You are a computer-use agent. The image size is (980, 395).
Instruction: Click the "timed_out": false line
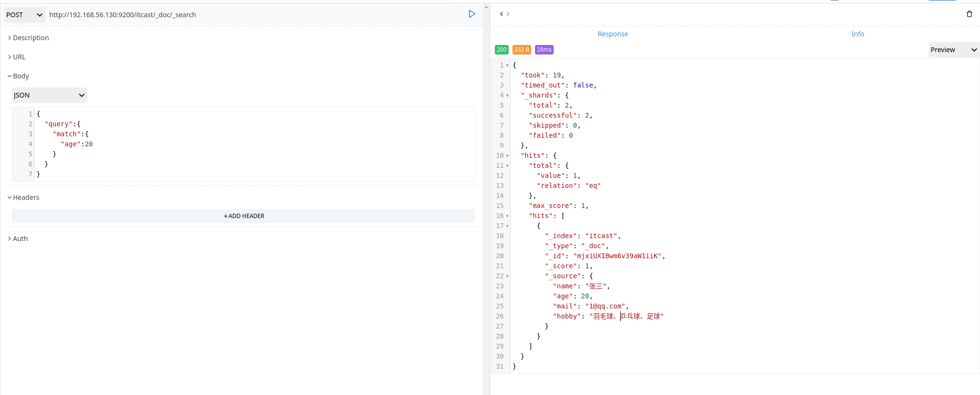[x=558, y=85]
